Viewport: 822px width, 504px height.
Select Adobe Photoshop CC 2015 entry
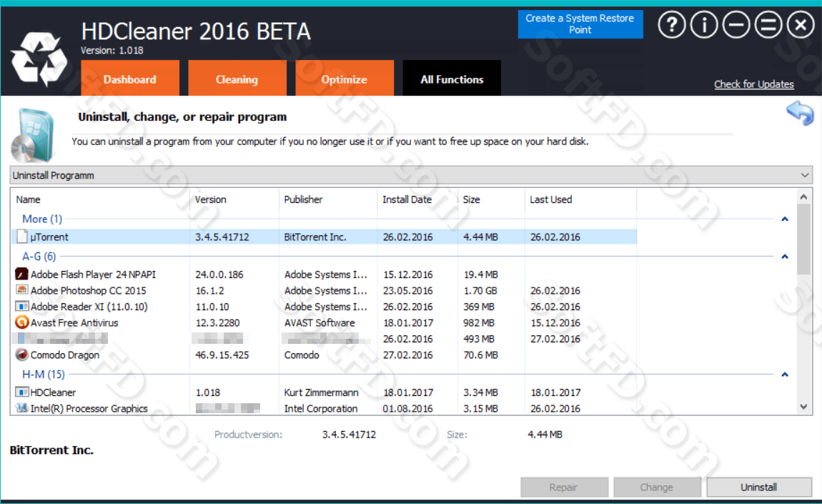click(x=88, y=290)
